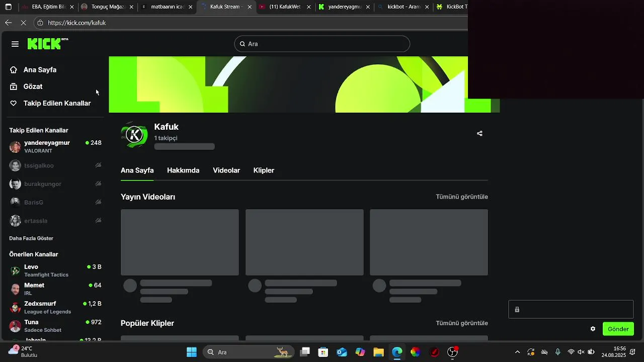Go back in the browser
The image size is (644, 362).
coord(8,23)
